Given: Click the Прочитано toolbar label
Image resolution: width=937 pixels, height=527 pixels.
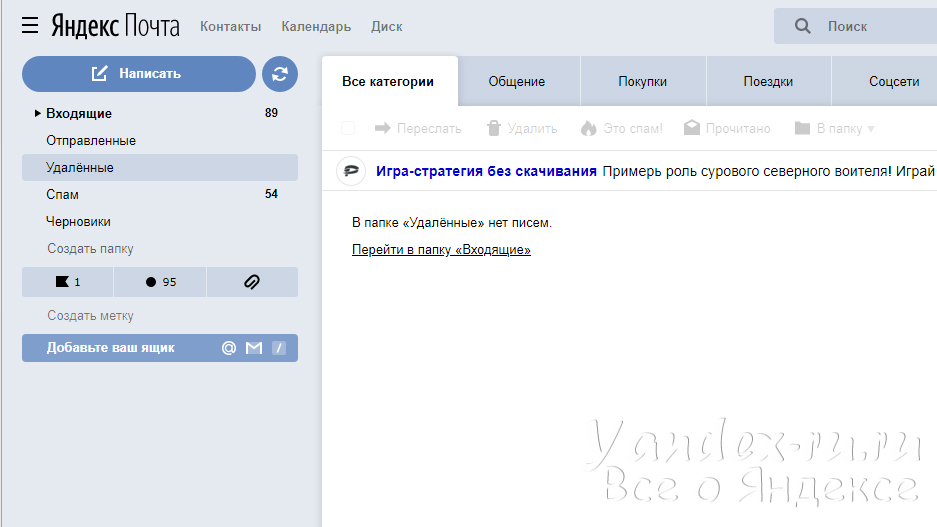Looking at the screenshot, I should pyautogui.click(x=738, y=128).
